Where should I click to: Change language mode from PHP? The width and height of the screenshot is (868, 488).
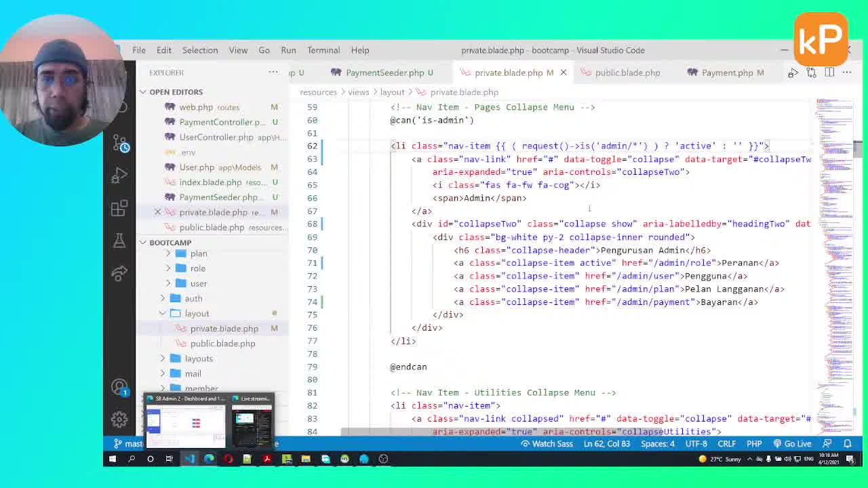pos(754,443)
